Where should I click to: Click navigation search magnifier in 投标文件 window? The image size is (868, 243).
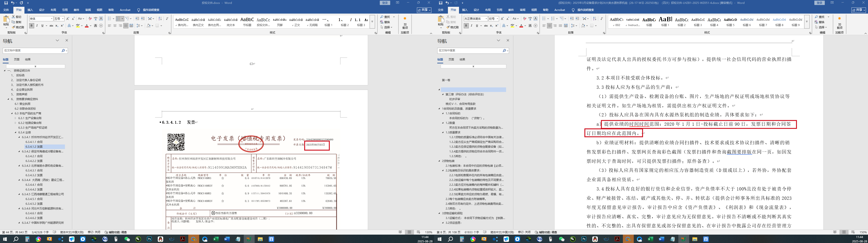(x=63, y=51)
